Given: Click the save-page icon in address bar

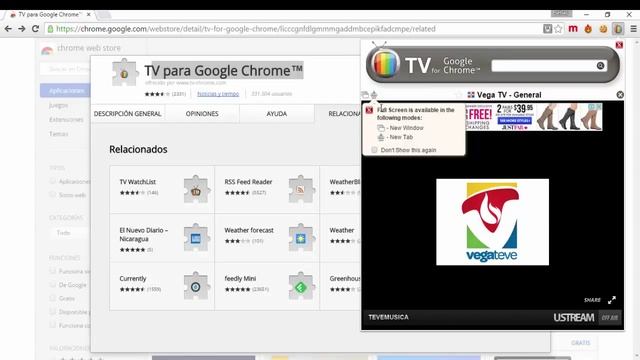Looking at the screenshot, I should (548, 29).
